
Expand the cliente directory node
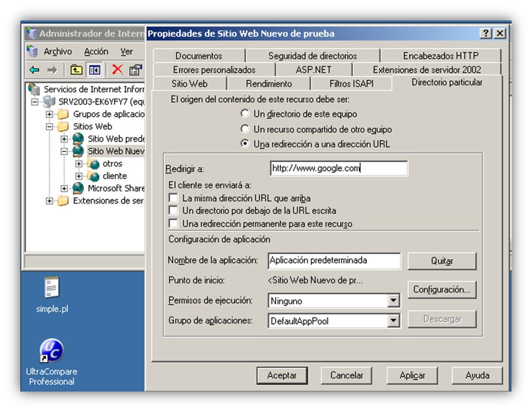tap(79, 176)
